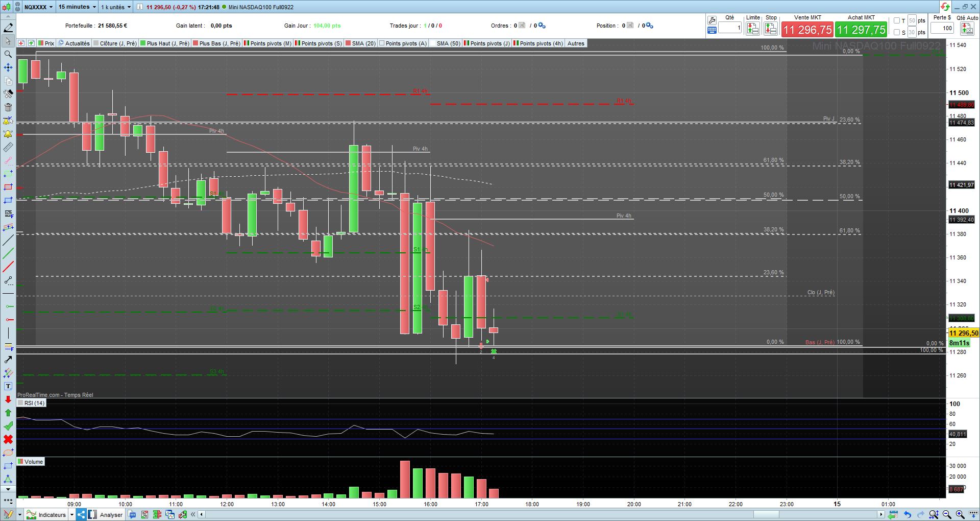Viewport: 980px width, 521px height.
Task: Click the Vente MKT sell button
Action: coord(807,30)
